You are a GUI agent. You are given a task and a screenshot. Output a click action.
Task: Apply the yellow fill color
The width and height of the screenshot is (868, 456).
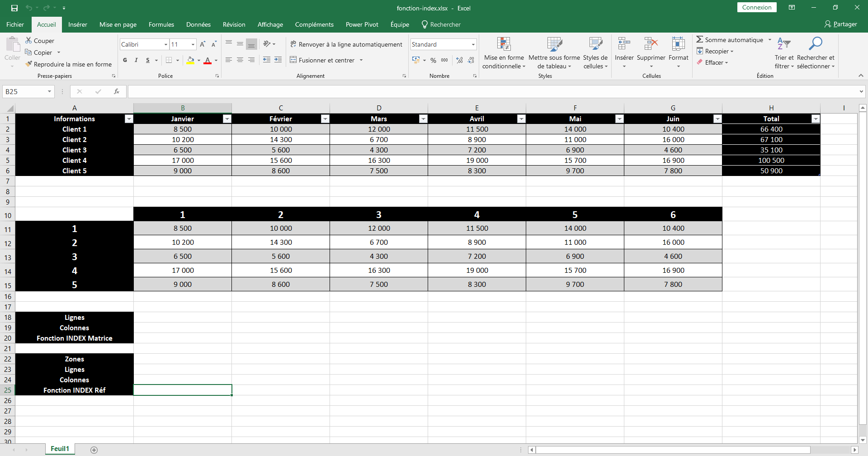pyautogui.click(x=190, y=60)
